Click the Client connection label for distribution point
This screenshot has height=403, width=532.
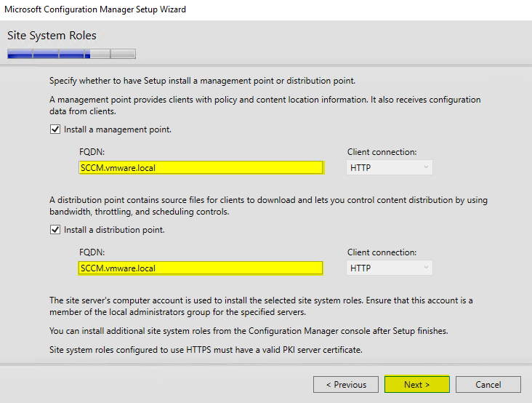(x=382, y=252)
